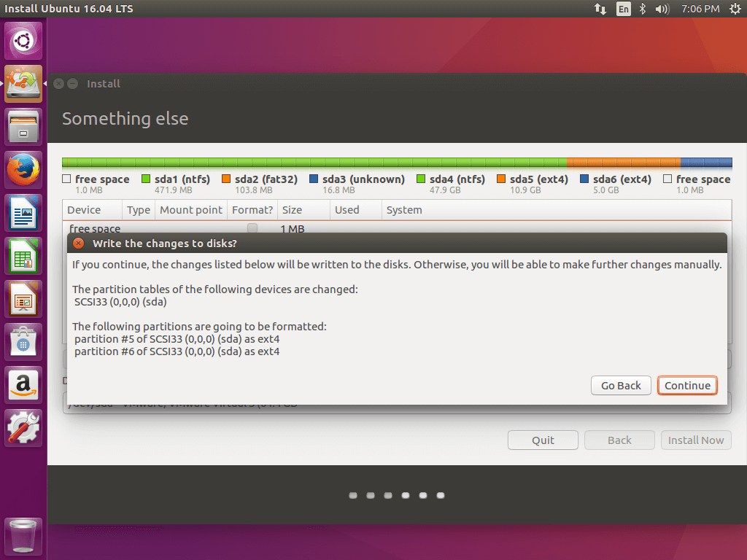Screen dimensions: 747x560
Task: Click the Type column header
Action: point(139,210)
